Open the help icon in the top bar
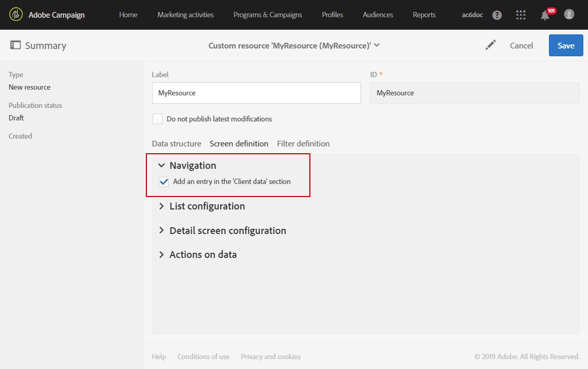This screenshot has width=588, height=369. click(x=497, y=15)
